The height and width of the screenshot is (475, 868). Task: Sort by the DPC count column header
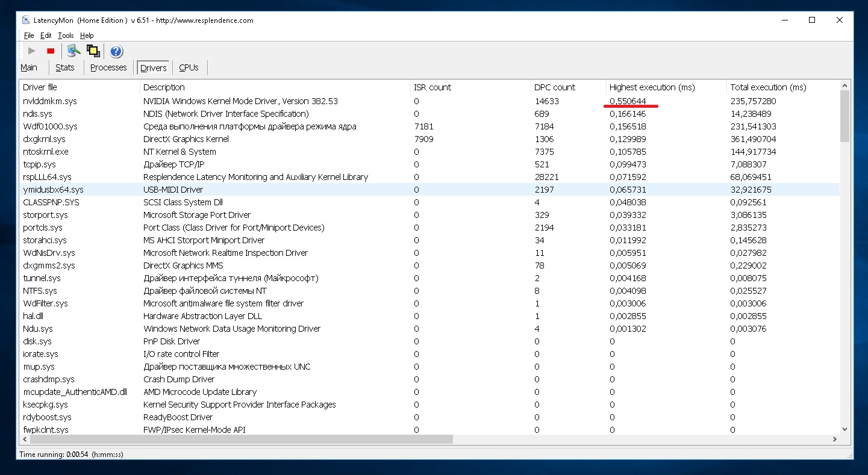(x=555, y=87)
